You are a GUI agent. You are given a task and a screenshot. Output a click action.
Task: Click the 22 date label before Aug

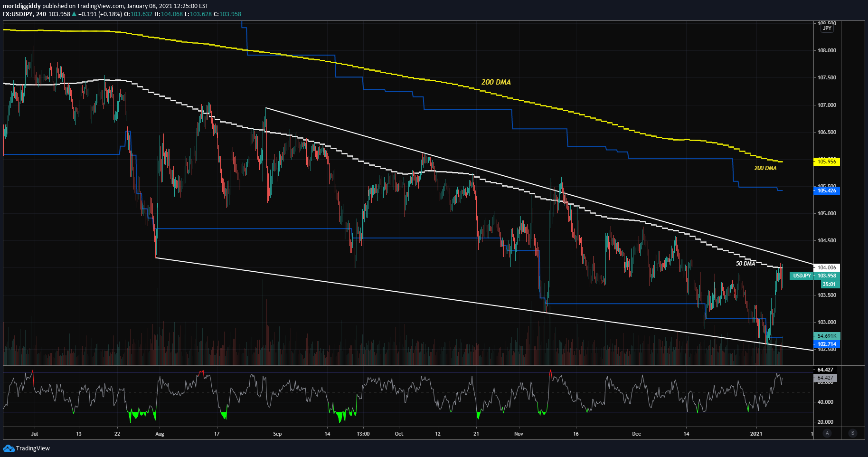pos(117,434)
